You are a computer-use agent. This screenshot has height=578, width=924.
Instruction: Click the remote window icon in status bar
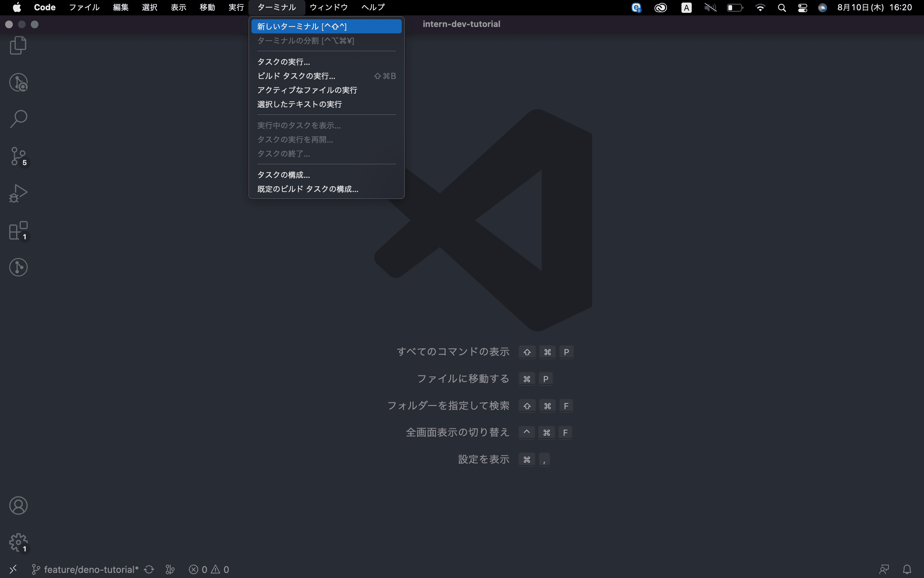click(x=13, y=570)
